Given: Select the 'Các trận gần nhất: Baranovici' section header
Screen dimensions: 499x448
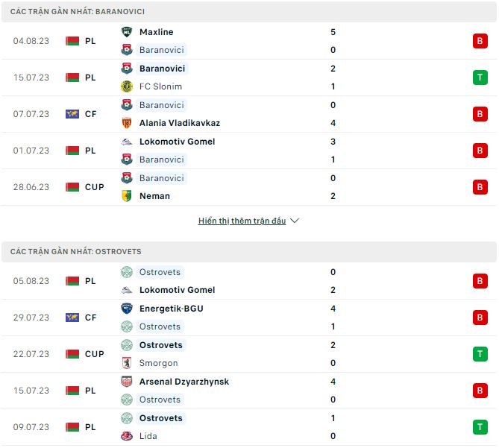Looking at the screenshot, I should (x=78, y=12).
